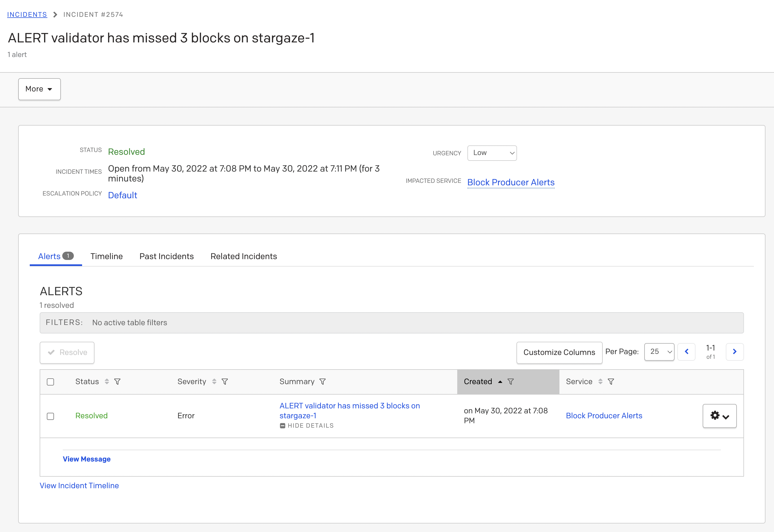The width and height of the screenshot is (774, 532).
Task: Sort alerts by Status arrows icon
Action: coord(107,382)
